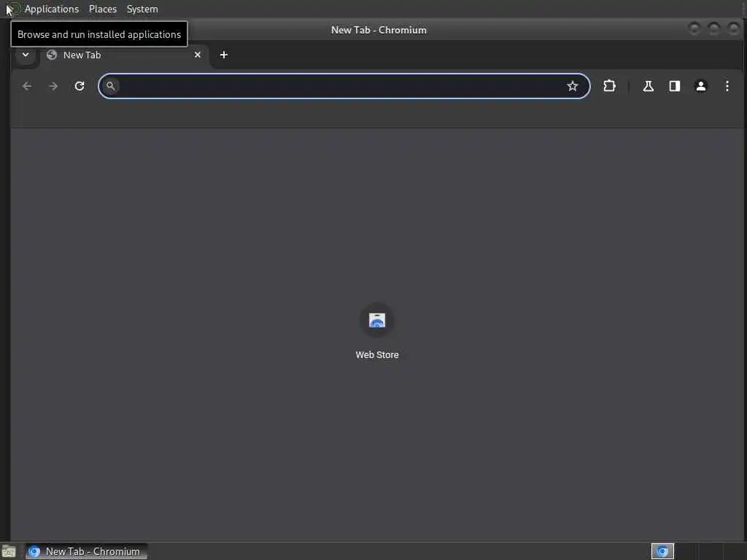747x560 pixels.
Task: Open Chrome Labs flask icon
Action: (648, 86)
